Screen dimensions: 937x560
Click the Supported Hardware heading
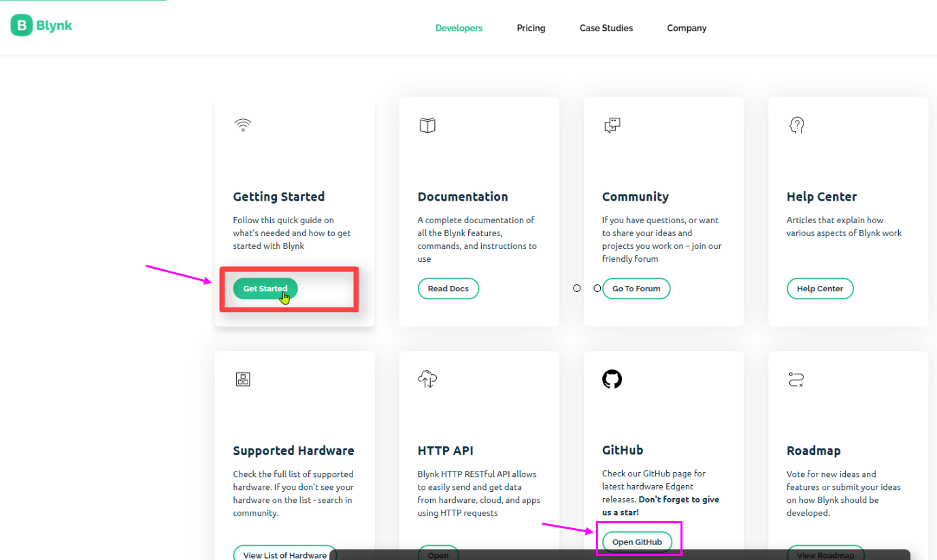click(x=293, y=450)
